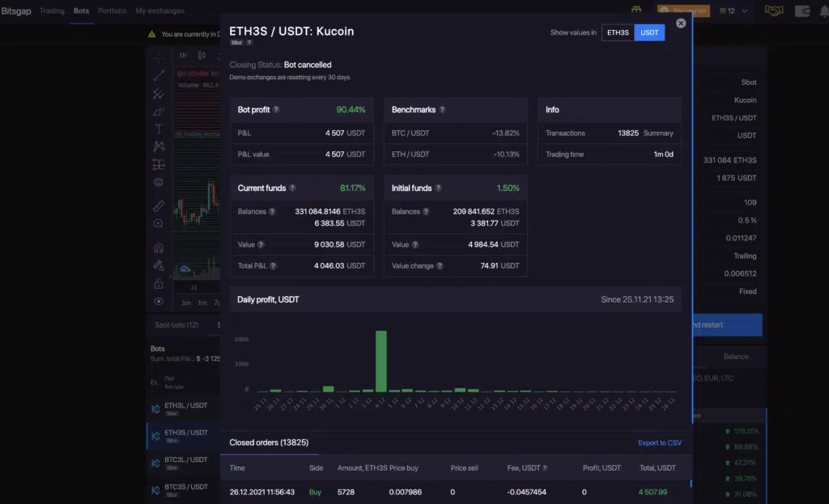Click the Bitsgap logo
This screenshot has width=829, height=504.
[16, 11]
